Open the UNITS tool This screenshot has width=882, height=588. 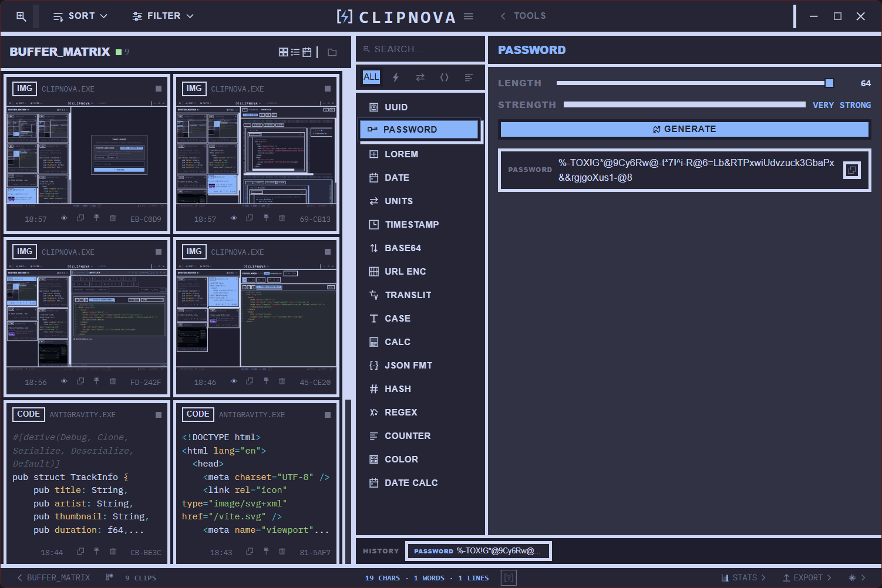(x=420, y=201)
